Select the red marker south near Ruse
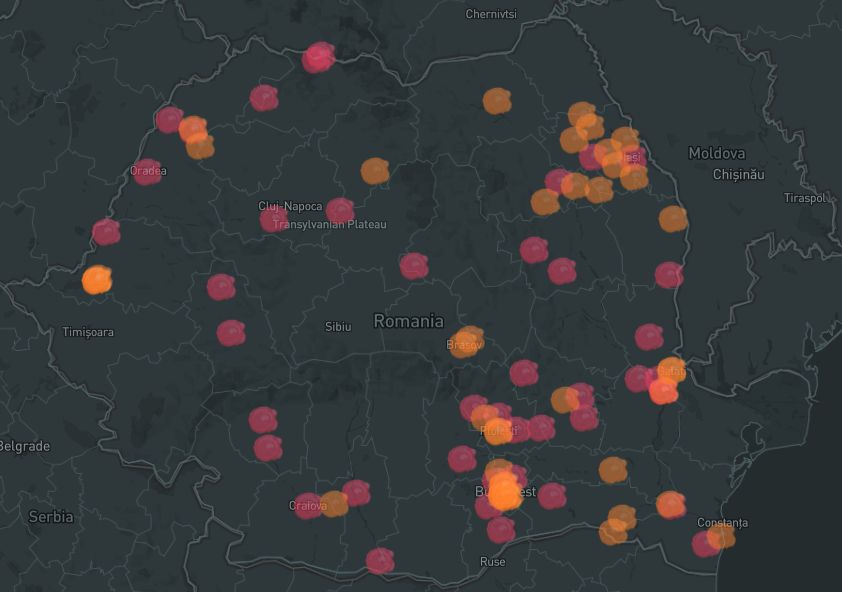Viewport: 842px width, 592px height. click(x=379, y=560)
